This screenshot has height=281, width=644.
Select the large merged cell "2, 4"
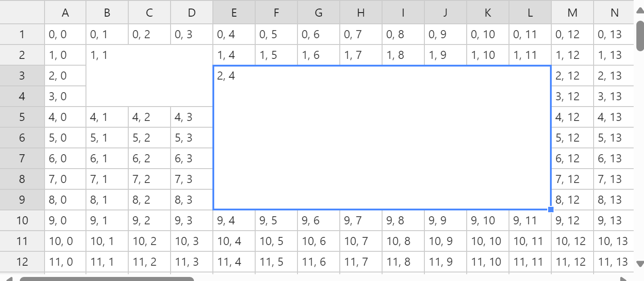pos(382,138)
